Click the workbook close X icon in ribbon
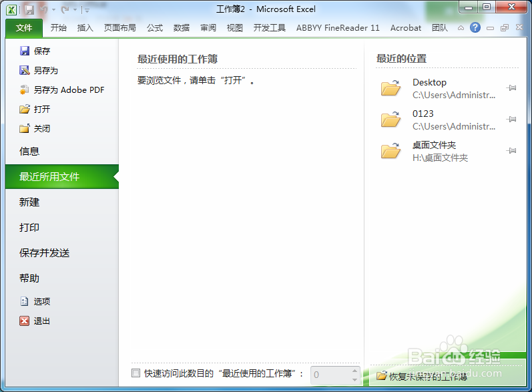This screenshot has width=532, height=392. 519,27
